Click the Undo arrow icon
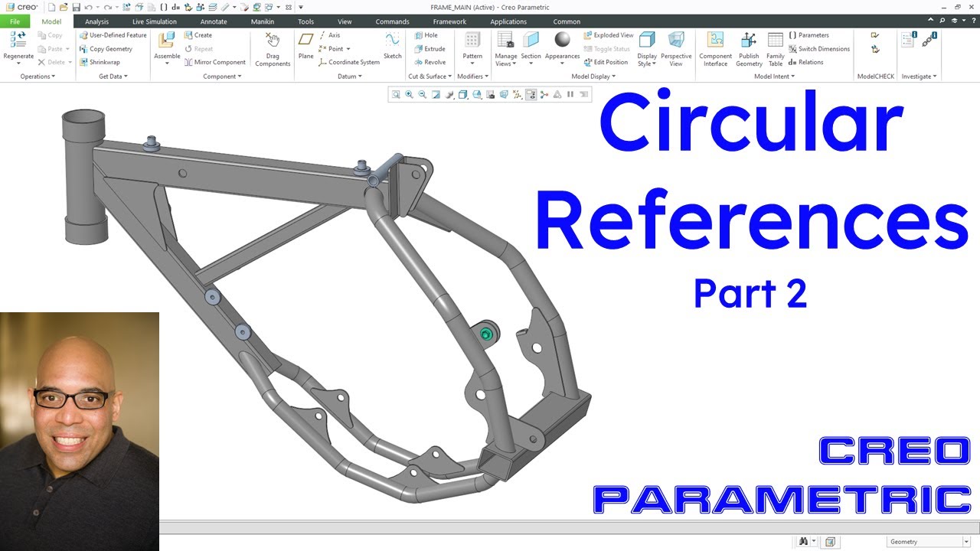 pos(88,7)
